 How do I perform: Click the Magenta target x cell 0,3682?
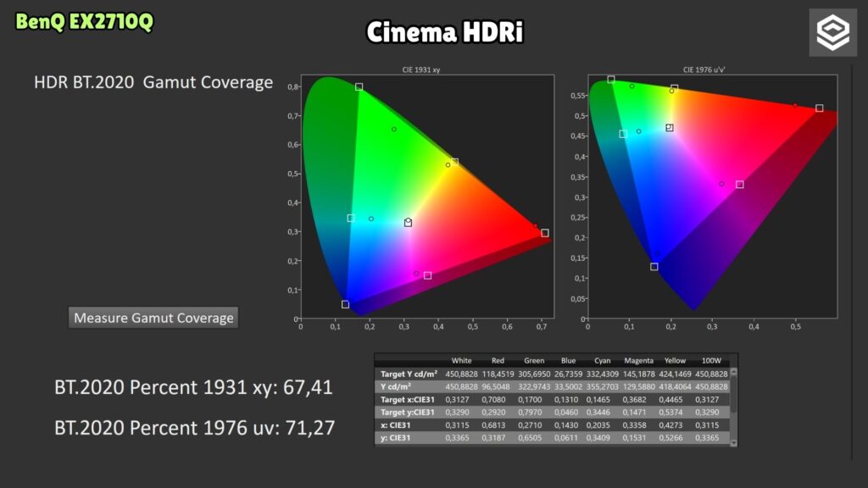[634, 400]
